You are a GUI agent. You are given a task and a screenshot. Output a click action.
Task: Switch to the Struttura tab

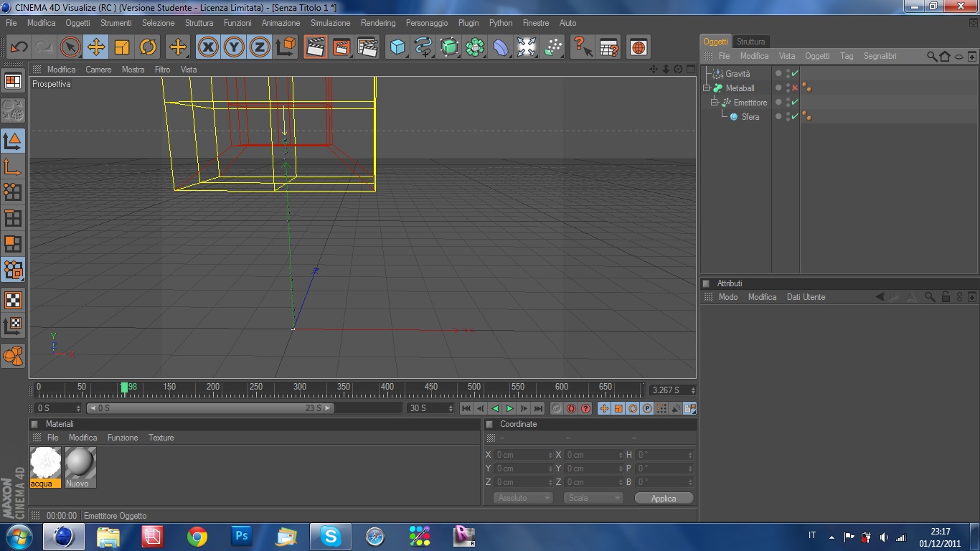[750, 42]
